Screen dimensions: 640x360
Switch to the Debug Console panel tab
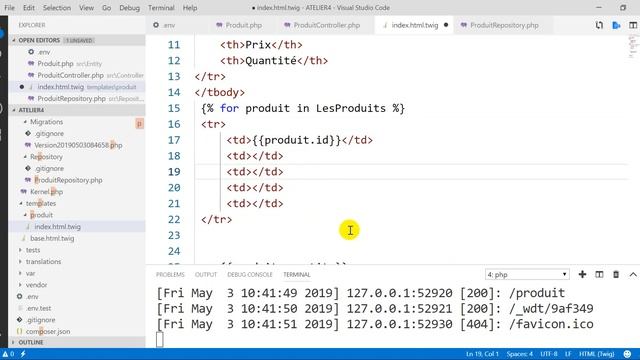[249, 275]
